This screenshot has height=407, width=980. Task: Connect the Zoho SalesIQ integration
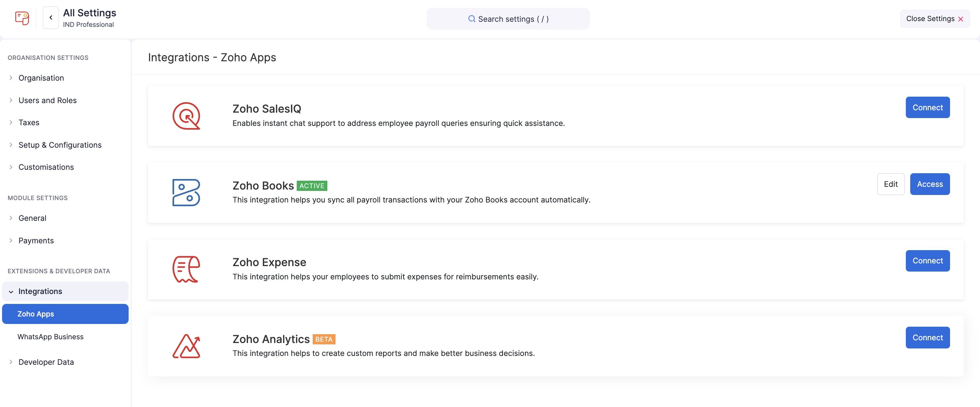[927, 108]
